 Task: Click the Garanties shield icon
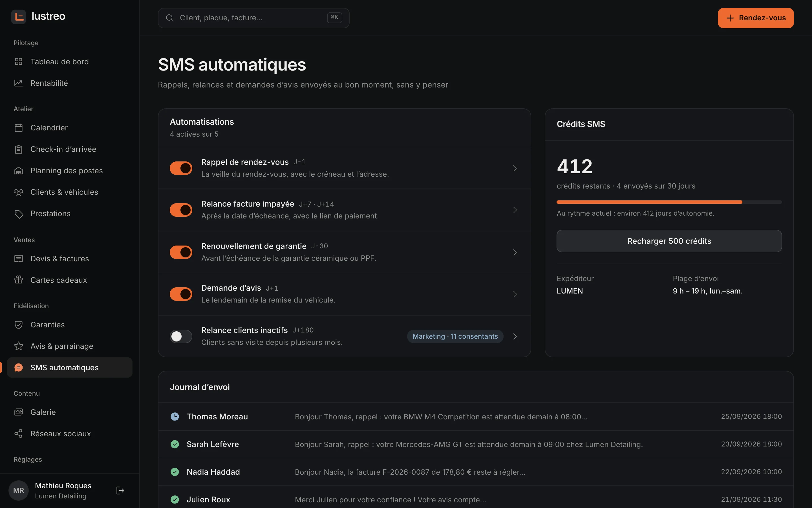pyautogui.click(x=18, y=325)
